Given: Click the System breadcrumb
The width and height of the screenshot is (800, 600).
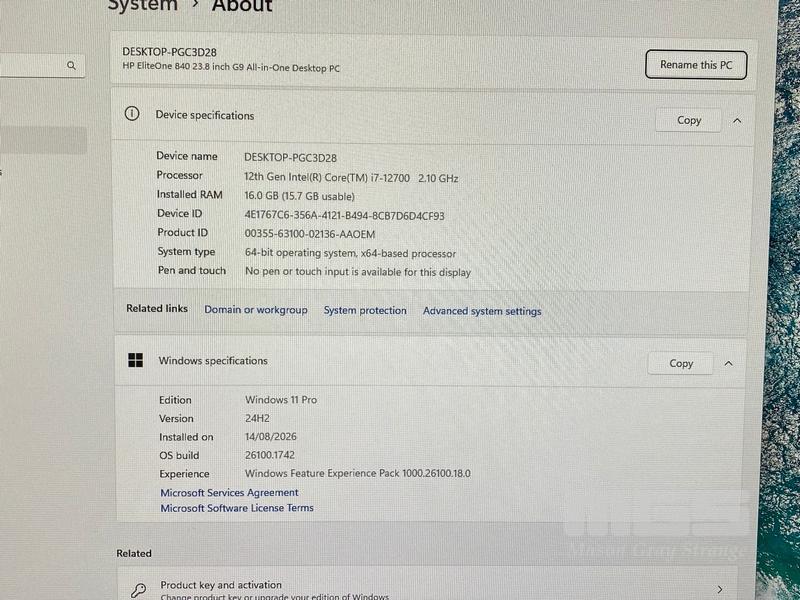Looking at the screenshot, I should point(143,5).
